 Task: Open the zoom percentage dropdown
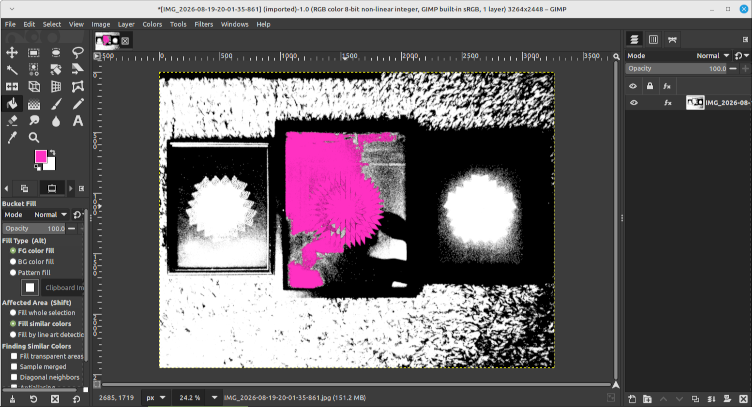point(214,397)
